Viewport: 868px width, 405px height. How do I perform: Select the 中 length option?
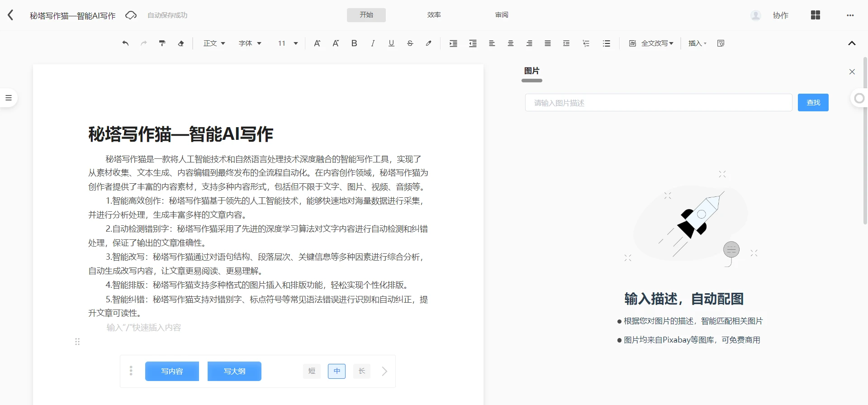pos(337,371)
